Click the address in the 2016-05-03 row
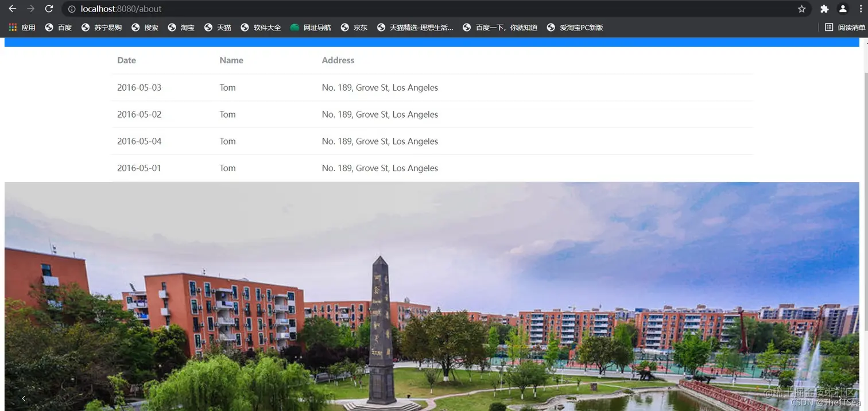 (x=380, y=88)
